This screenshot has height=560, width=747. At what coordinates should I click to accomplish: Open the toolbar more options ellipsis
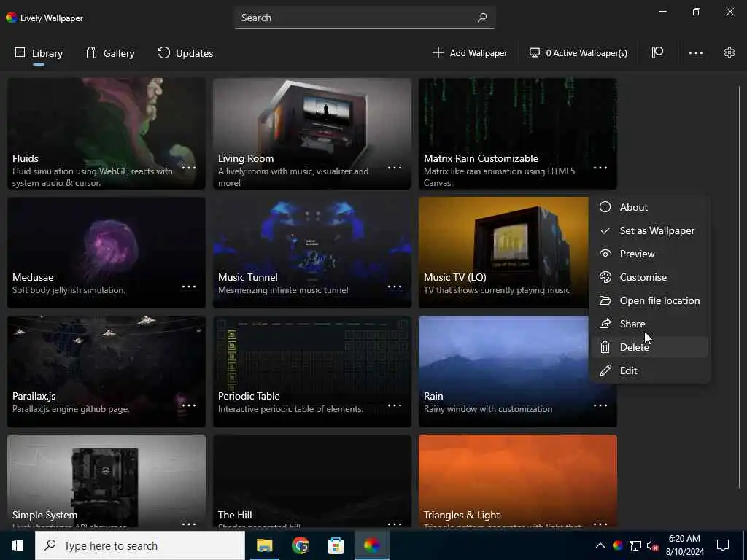tap(695, 52)
